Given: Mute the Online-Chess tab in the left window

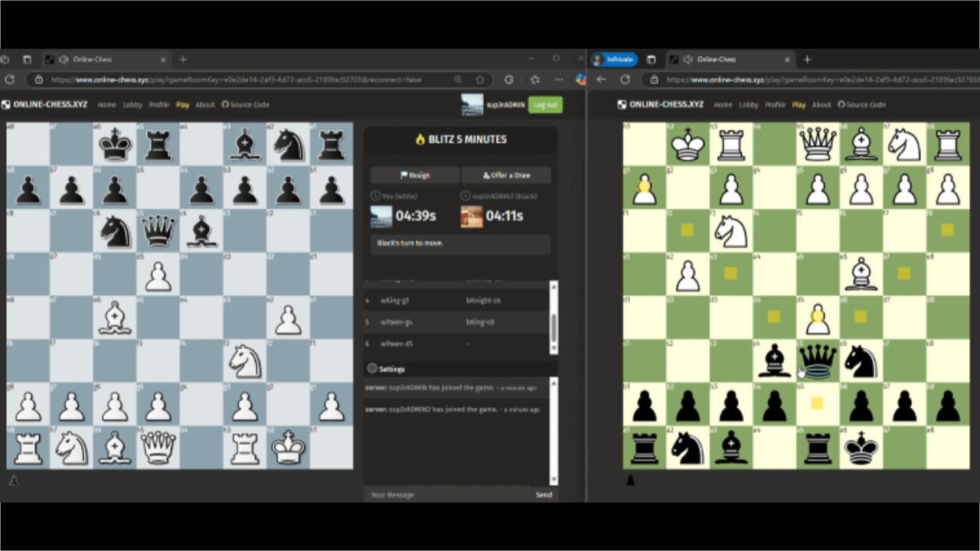Looking at the screenshot, I should (x=64, y=60).
